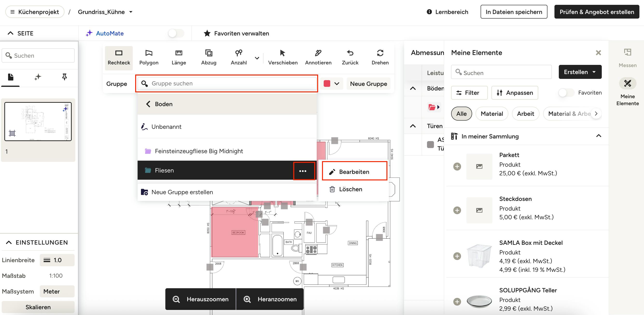The height and width of the screenshot is (315, 644).
Task: Open the Filter options
Action: pyautogui.click(x=469, y=93)
